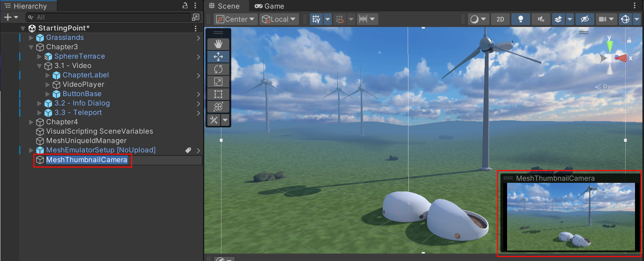Open Hierarchy panel more options menu
This screenshot has width=644, height=261.
click(195, 5)
